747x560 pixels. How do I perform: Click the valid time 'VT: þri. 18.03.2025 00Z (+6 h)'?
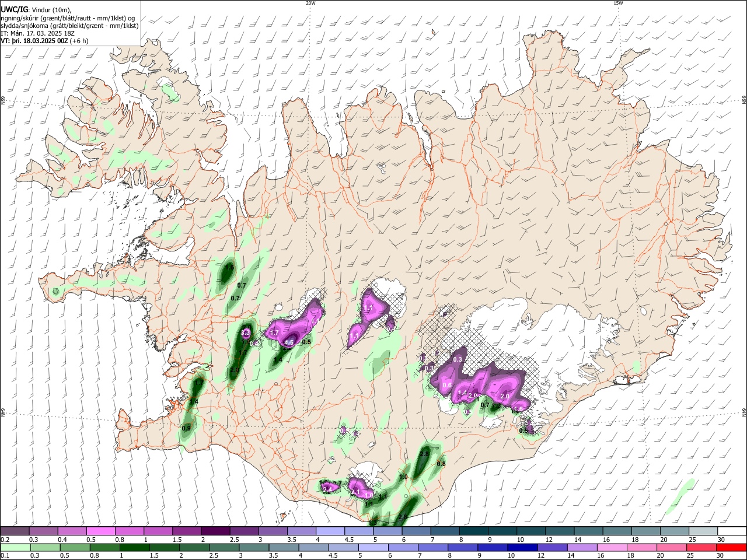45,41
